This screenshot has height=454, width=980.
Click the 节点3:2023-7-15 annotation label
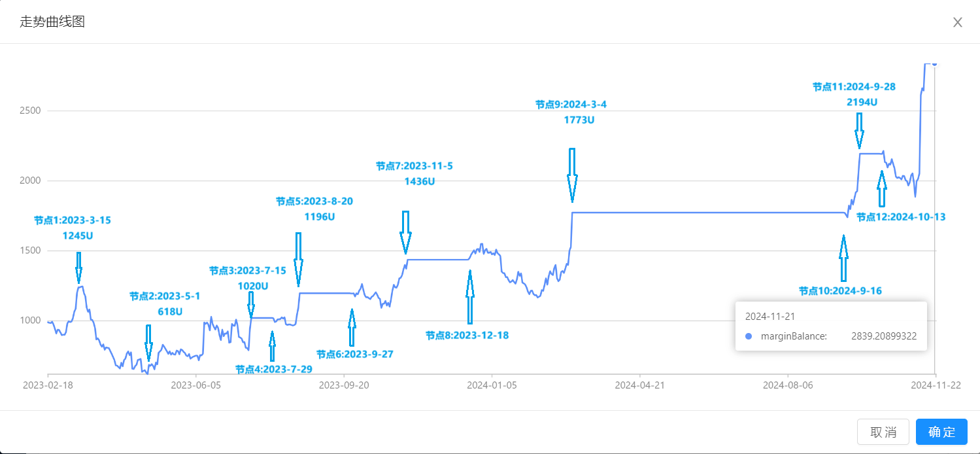(x=248, y=270)
